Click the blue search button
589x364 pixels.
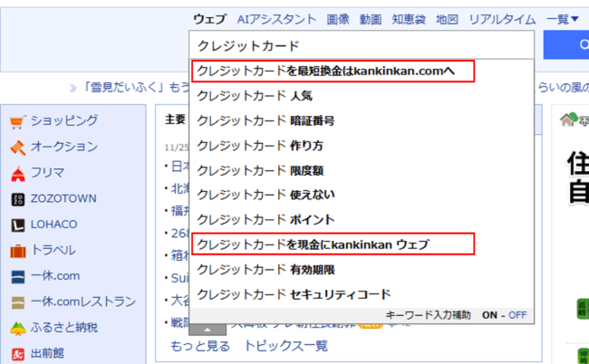tap(566, 45)
